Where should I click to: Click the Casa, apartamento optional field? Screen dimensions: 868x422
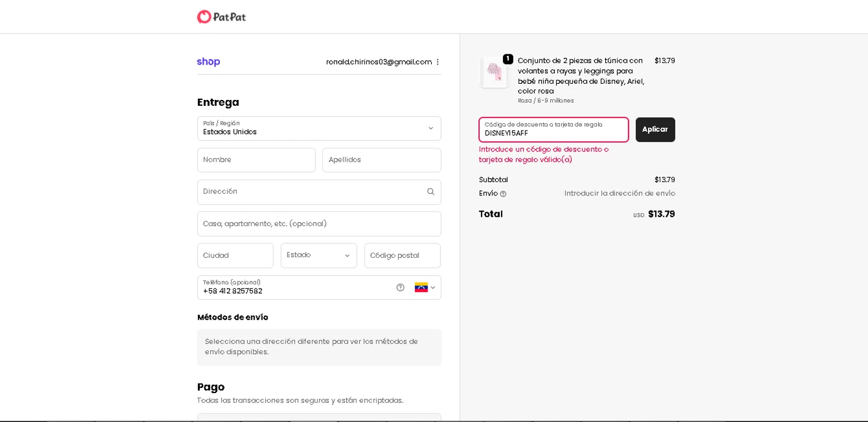coord(319,224)
